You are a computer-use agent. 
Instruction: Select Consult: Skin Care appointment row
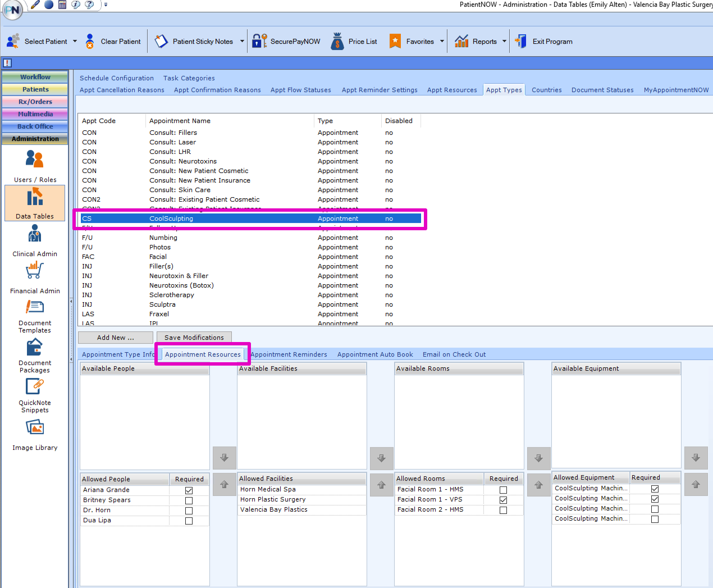coord(249,190)
